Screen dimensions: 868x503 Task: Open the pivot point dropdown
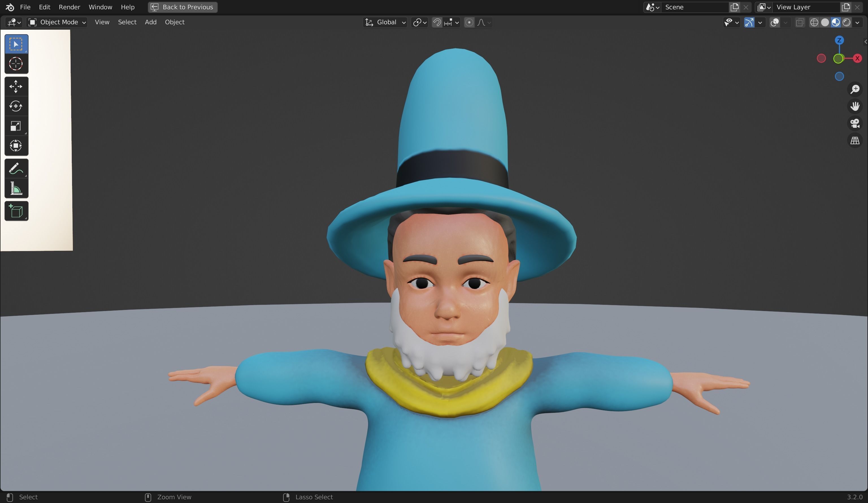click(x=420, y=22)
